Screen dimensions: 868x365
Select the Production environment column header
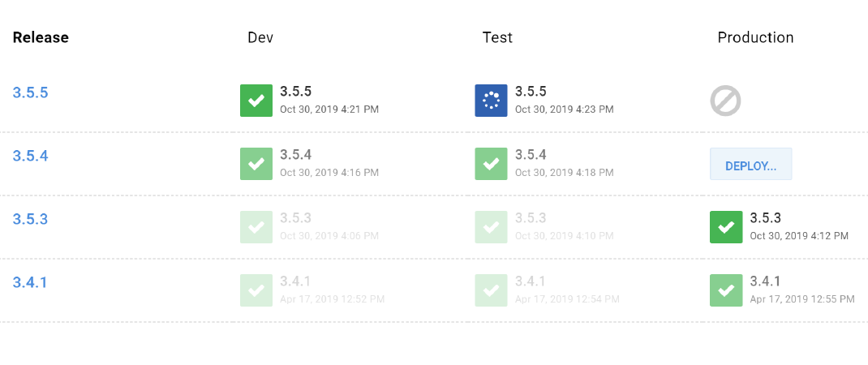coord(755,37)
